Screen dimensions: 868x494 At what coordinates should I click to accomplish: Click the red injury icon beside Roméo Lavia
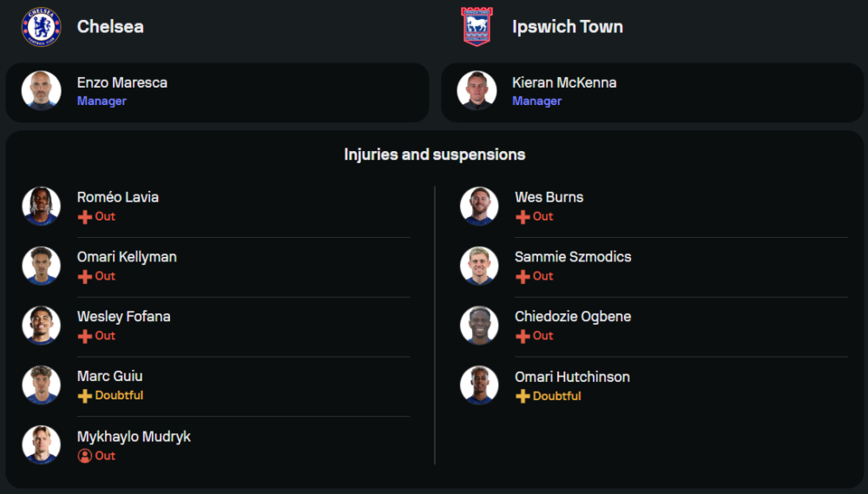85,217
